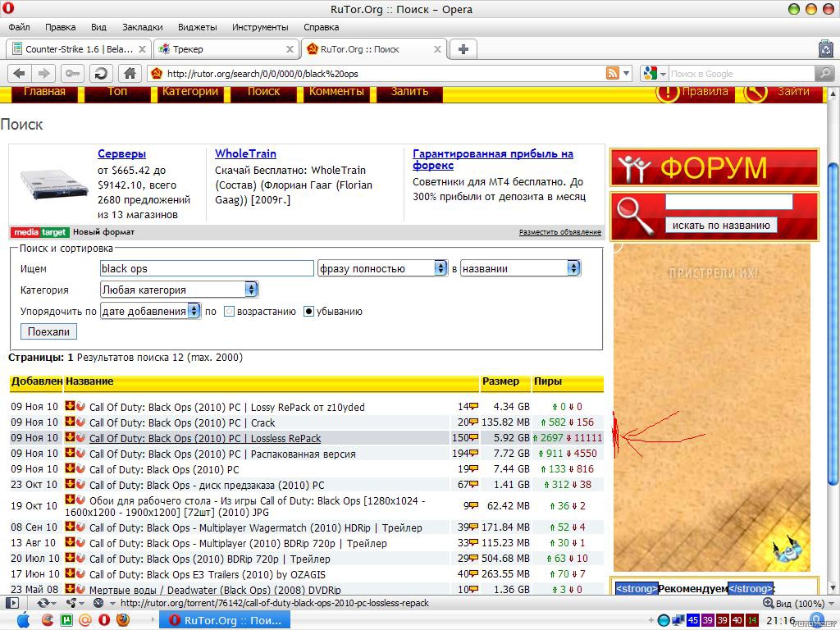
Task: Go back with the browser Back arrow
Action: pos(20,73)
